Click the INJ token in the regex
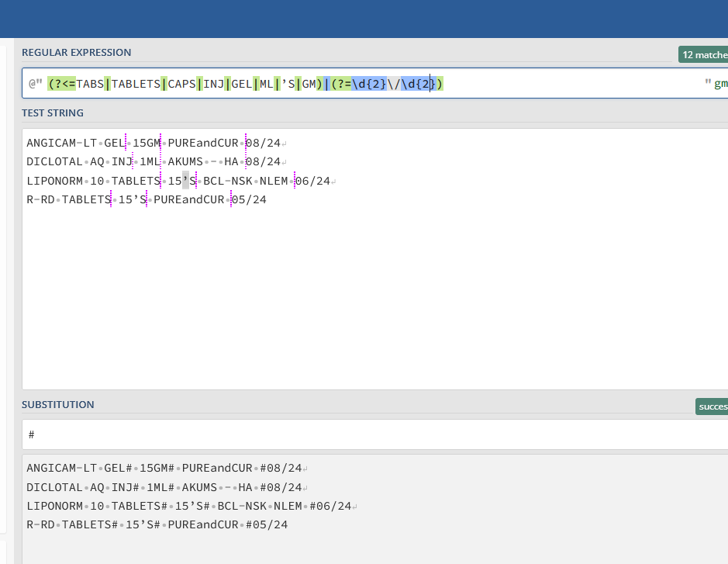 click(x=214, y=83)
